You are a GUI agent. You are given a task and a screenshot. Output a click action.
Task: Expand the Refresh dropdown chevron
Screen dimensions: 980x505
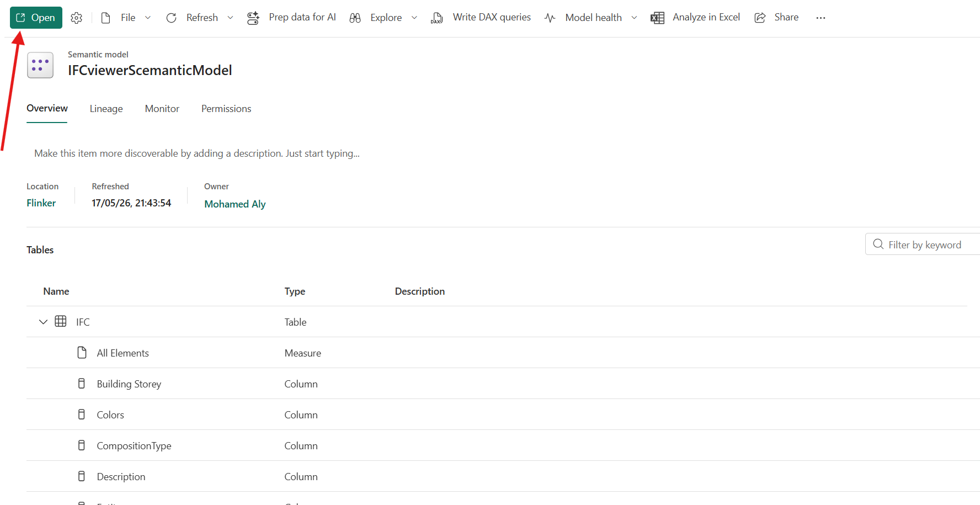(231, 18)
